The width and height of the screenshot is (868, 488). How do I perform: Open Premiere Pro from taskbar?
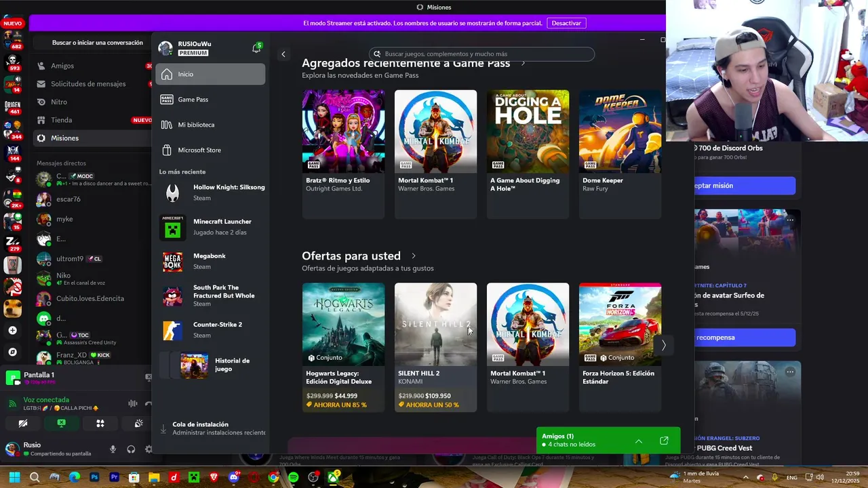(114, 478)
